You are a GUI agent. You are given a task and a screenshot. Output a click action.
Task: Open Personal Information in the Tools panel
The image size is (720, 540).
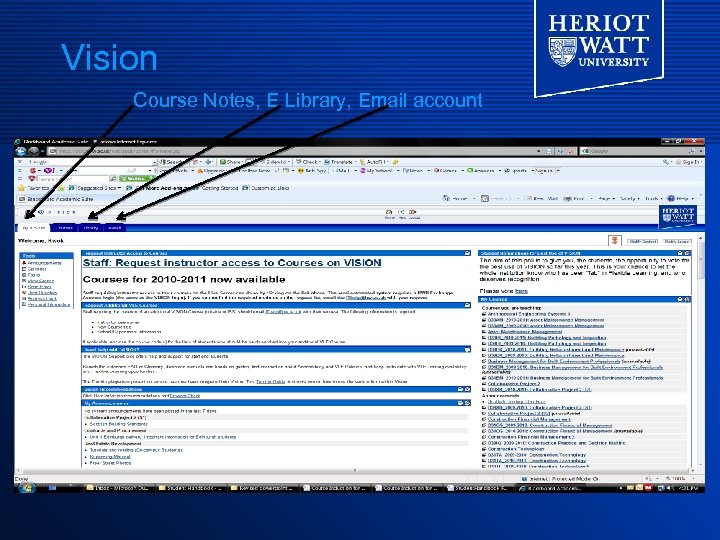click(x=49, y=305)
